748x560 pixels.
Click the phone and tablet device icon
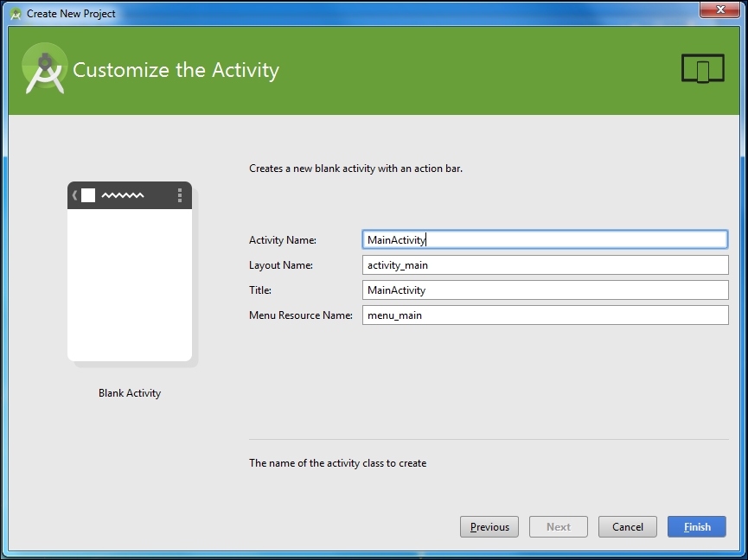[701, 69]
